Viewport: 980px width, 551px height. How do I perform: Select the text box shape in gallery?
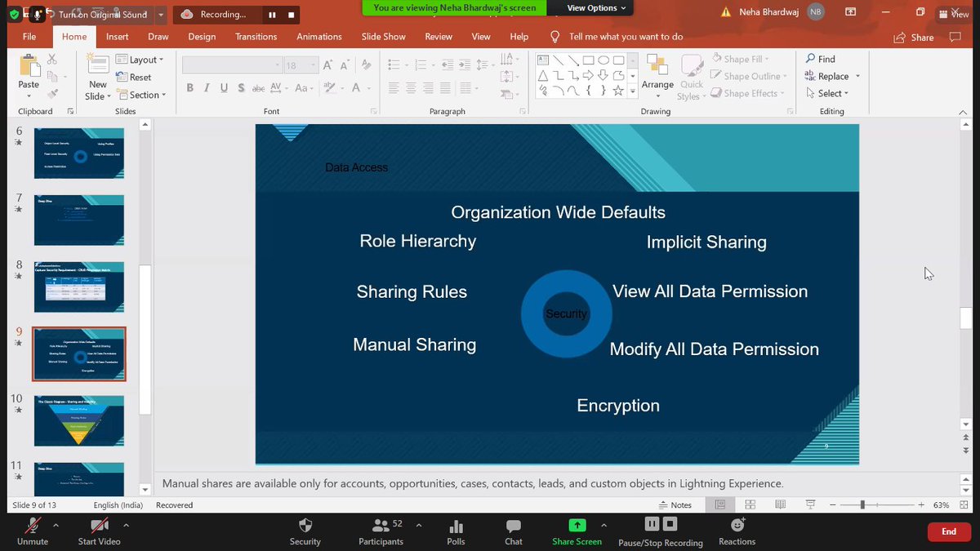pyautogui.click(x=544, y=60)
